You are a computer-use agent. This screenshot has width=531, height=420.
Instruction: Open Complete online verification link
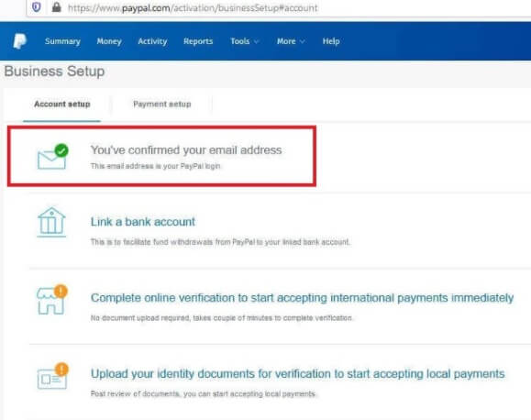tap(302, 298)
